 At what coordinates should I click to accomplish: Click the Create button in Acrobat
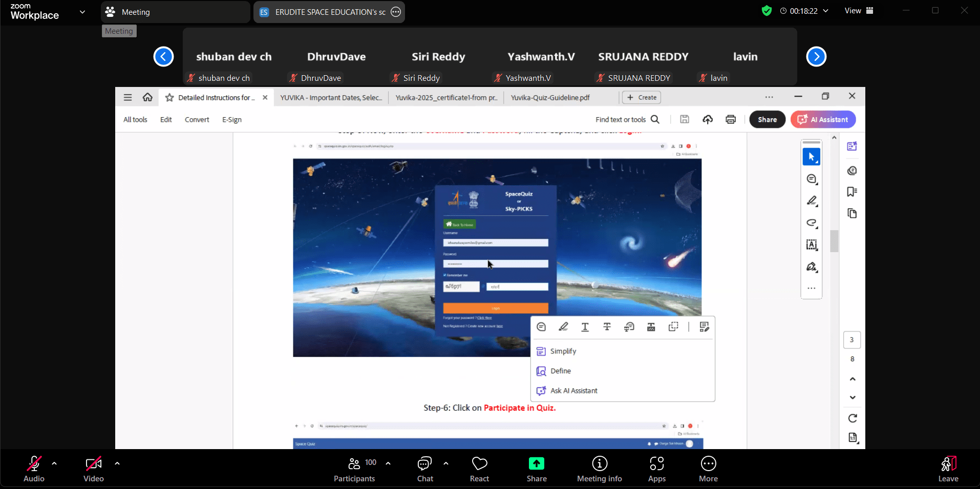point(641,97)
